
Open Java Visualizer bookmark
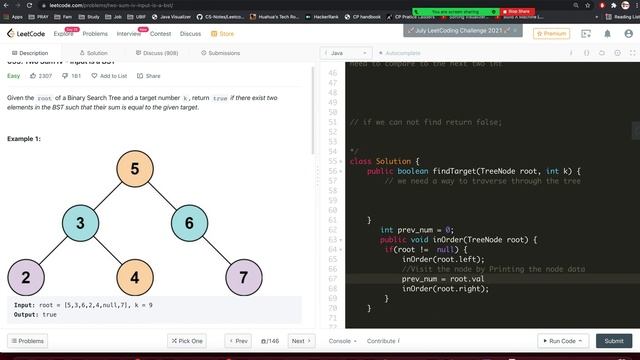click(x=171, y=17)
